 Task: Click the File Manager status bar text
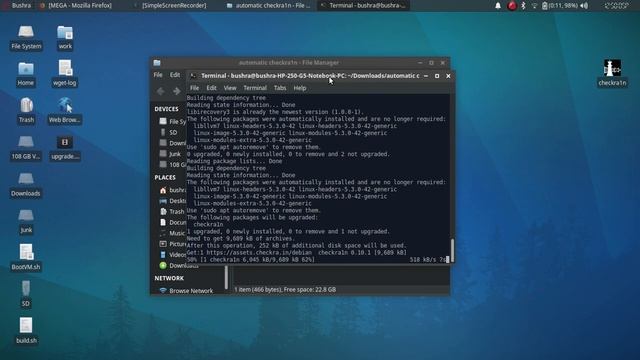click(285, 289)
